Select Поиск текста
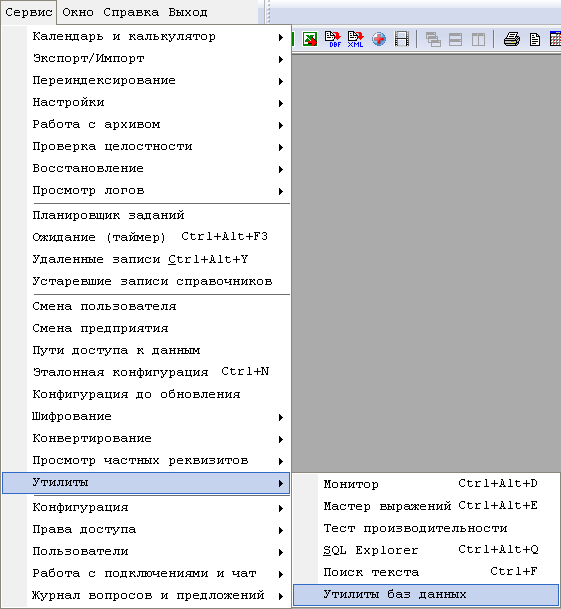 click(x=426, y=572)
